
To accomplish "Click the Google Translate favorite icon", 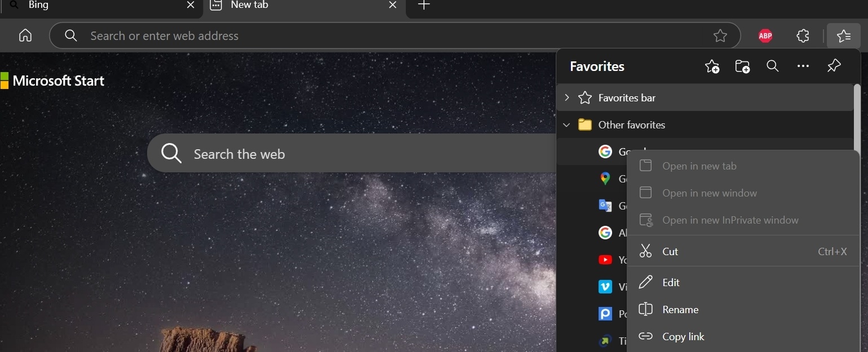I will 605,206.
